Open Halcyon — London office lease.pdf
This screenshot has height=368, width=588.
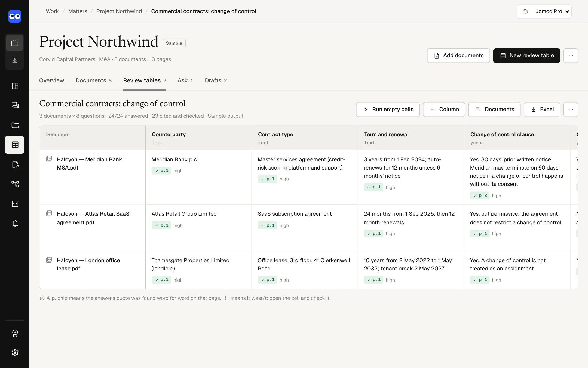click(88, 264)
